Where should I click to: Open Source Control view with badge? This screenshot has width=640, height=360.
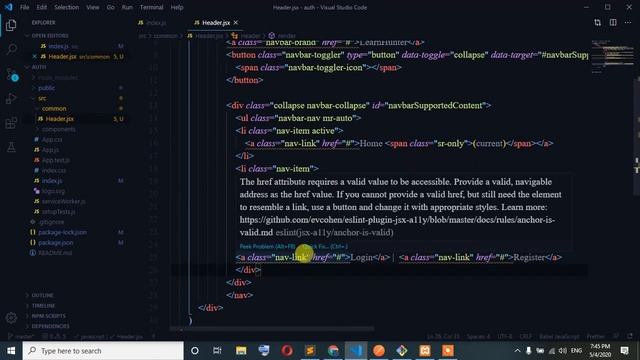click(x=11, y=74)
